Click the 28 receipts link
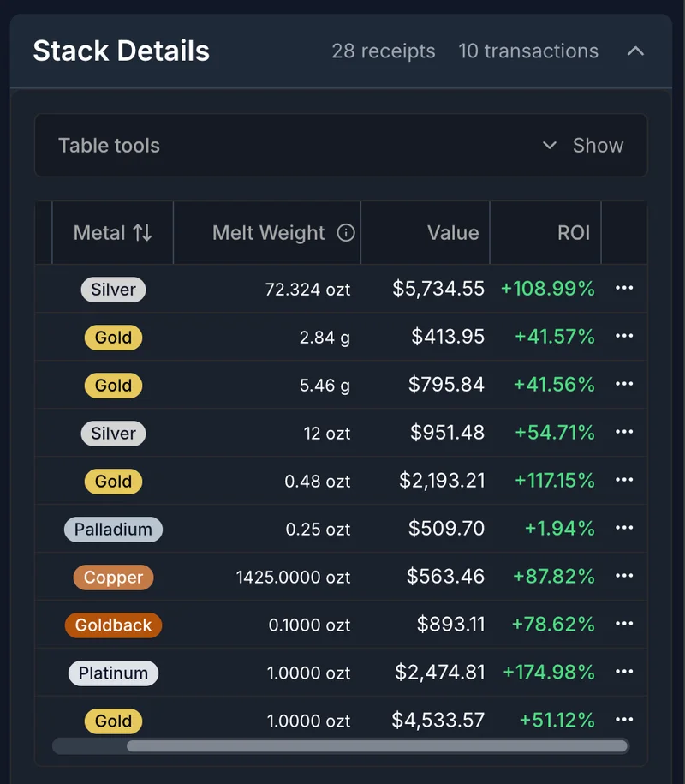The width and height of the screenshot is (685, 784). point(384,51)
